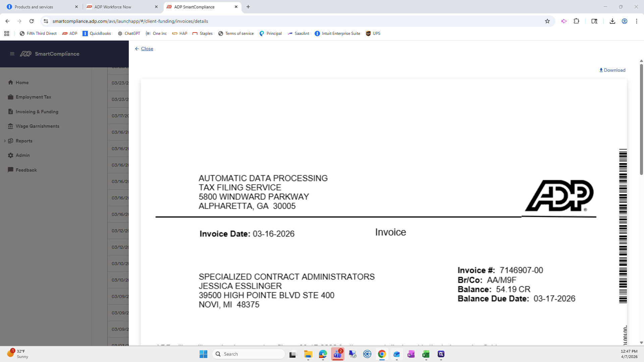Open the weather widget showing 32°F

click(17, 354)
